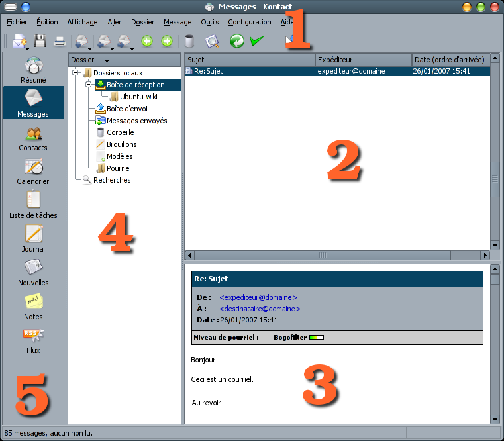Click the message list vertical scrollbar thumb
This screenshot has height=441, width=504.
pyautogui.click(x=495, y=179)
